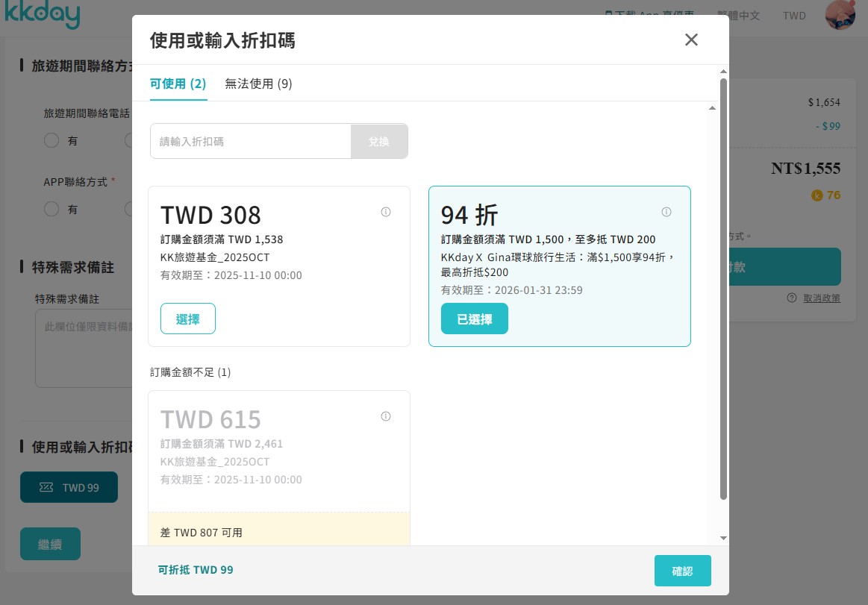The width and height of the screenshot is (868, 605).
Task: Select 有 for 旅遊期間聯絡電話
Action: 51,140
